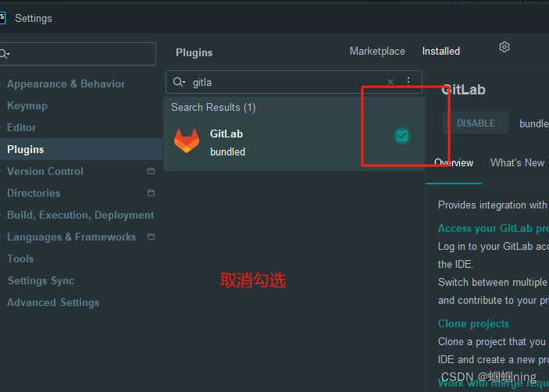Select Build, Execution, Deployment category
This screenshot has width=549, height=392.
point(80,216)
